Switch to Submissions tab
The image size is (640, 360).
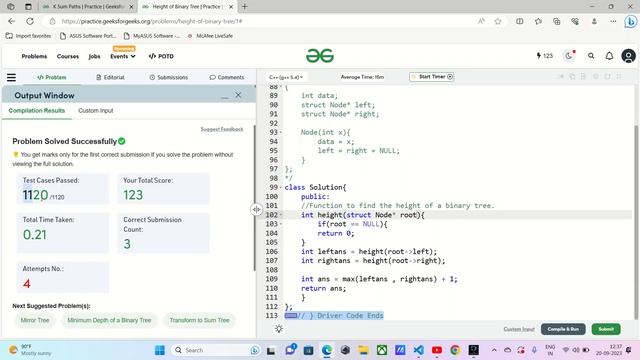click(x=169, y=77)
